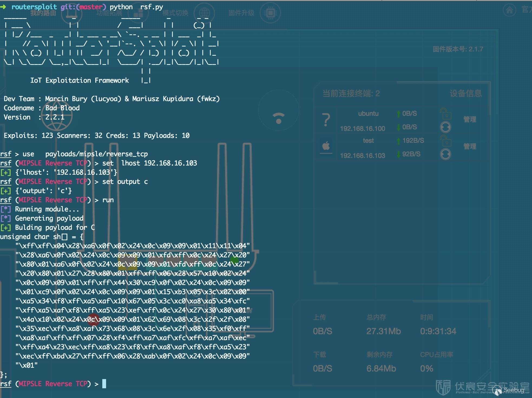Click the 'set output c' command line
Image resolution: width=532 pixels, height=398 pixels.
tap(74, 181)
